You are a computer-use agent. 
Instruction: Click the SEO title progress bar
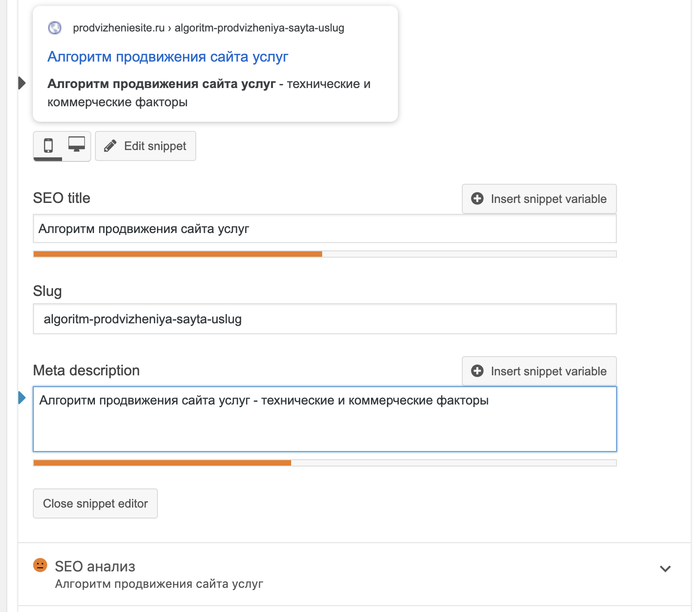325,254
